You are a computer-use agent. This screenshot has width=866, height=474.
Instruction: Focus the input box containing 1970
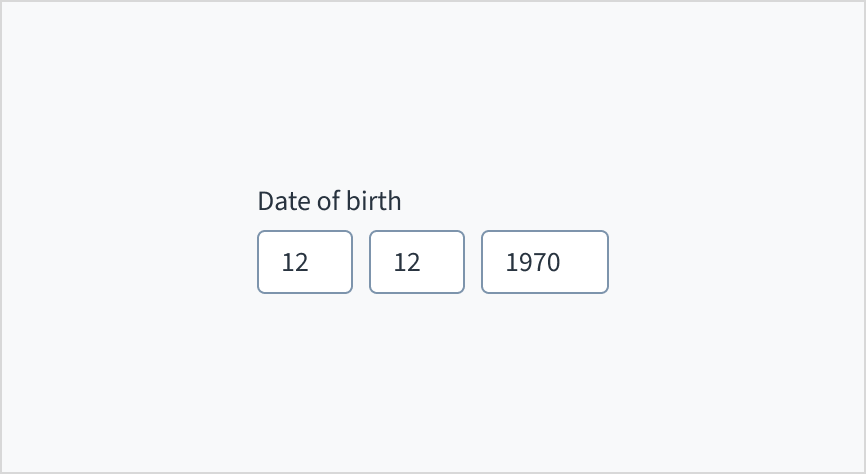pyautogui.click(x=545, y=262)
